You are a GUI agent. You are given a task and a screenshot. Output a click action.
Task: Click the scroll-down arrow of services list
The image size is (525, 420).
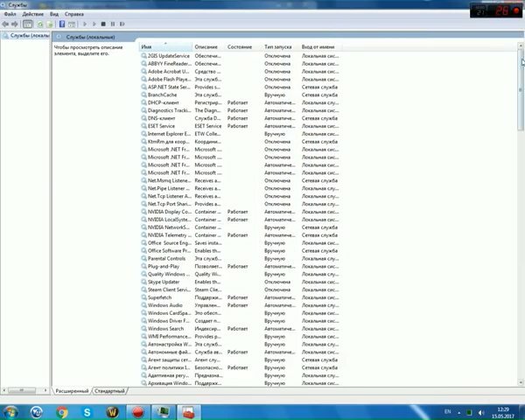coord(521,382)
